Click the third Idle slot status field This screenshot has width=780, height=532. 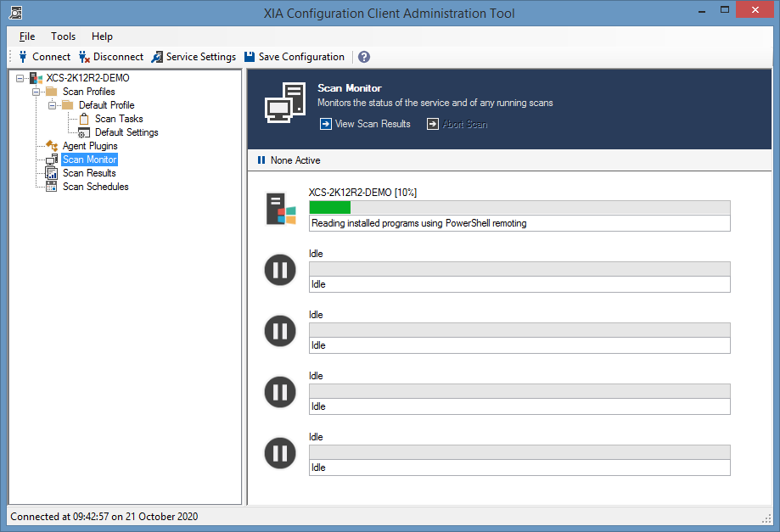point(519,406)
